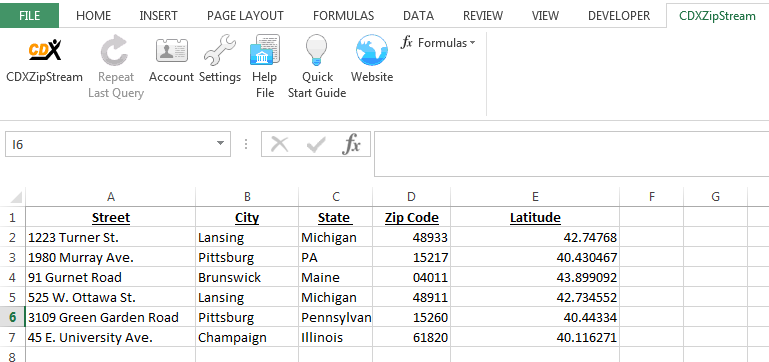
Task: Select zip code cell 15260
Action: (x=411, y=317)
